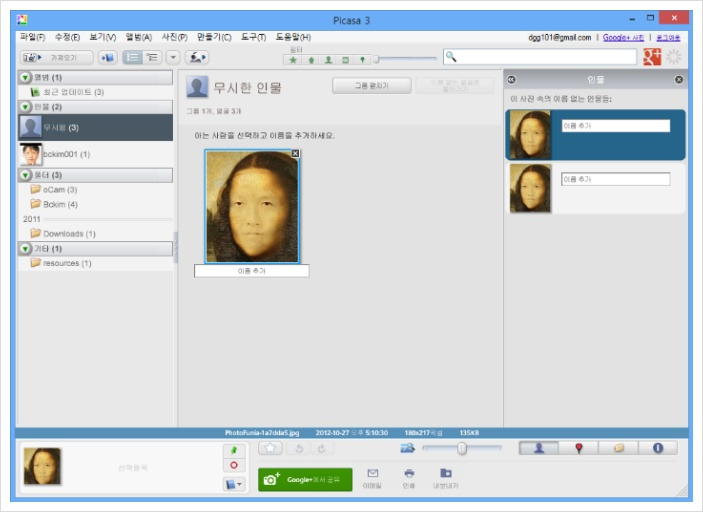Collapse the 폴더 (3) section
The image size is (703, 512).
click(x=26, y=175)
